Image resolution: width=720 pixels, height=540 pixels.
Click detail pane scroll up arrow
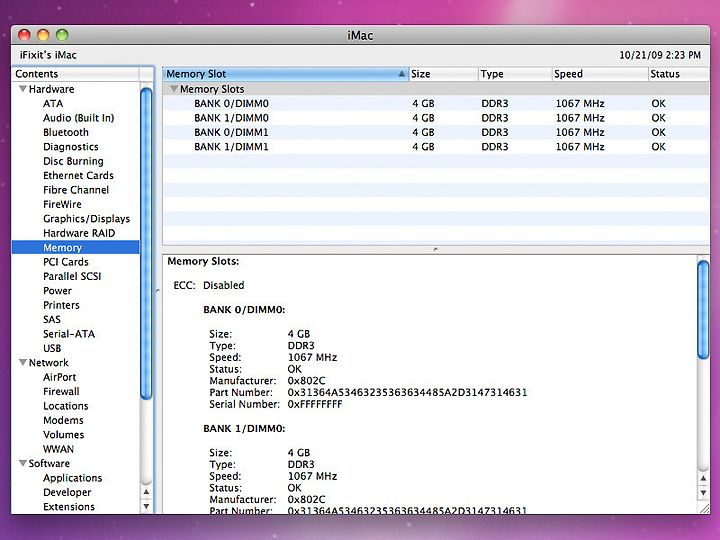pyautogui.click(x=703, y=478)
